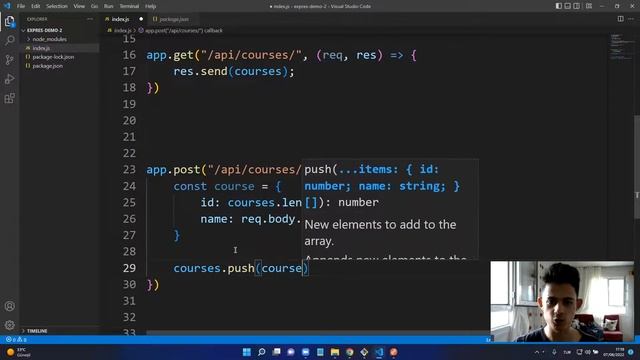
Task: Click 'res.send(courses);' on line 17
Action: (234, 71)
